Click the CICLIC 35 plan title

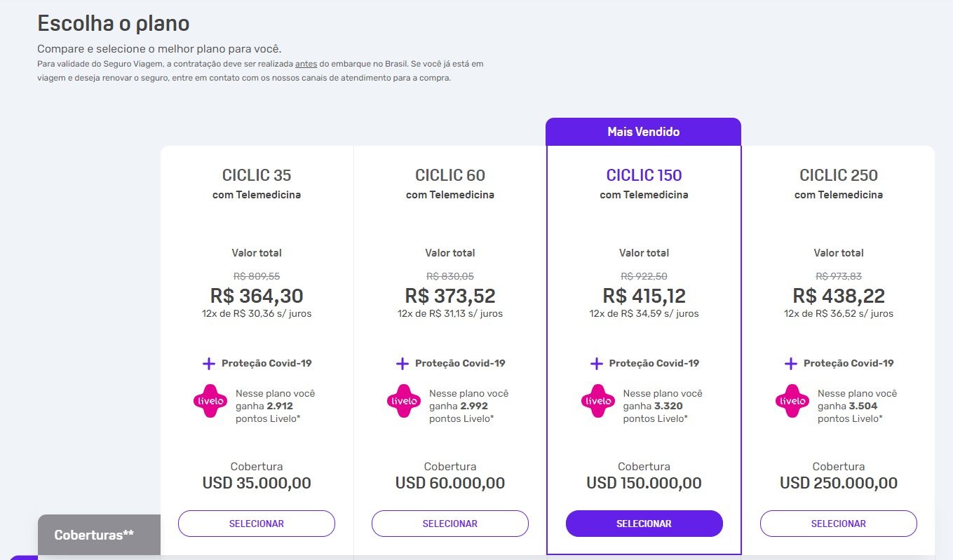[x=257, y=175]
